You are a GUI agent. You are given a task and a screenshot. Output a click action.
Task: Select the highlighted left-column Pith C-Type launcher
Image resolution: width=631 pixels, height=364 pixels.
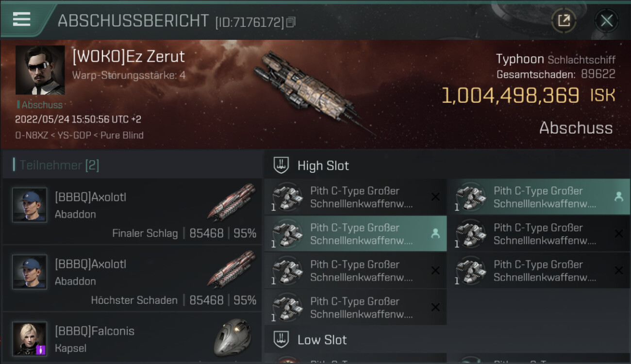[355, 234]
